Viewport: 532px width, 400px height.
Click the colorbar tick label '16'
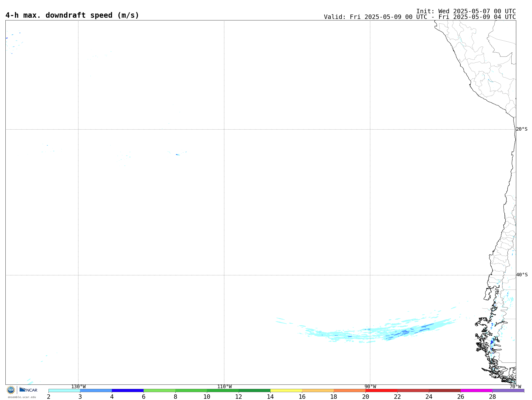click(302, 397)
